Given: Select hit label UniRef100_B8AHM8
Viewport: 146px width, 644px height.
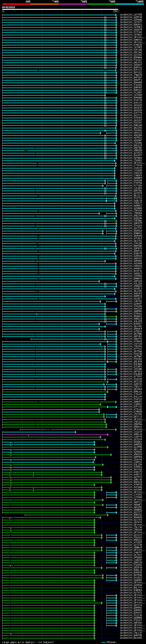Looking at the screenshot, I should [x=131, y=82].
